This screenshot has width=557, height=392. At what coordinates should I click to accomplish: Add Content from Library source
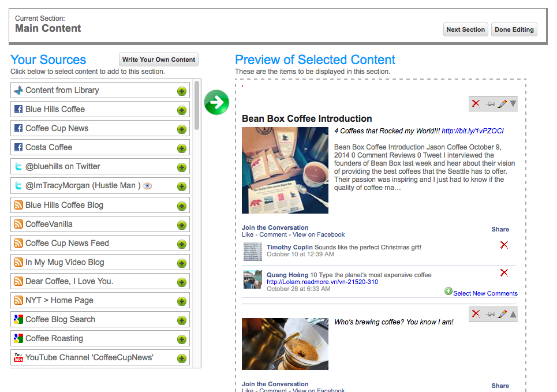point(181,91)
